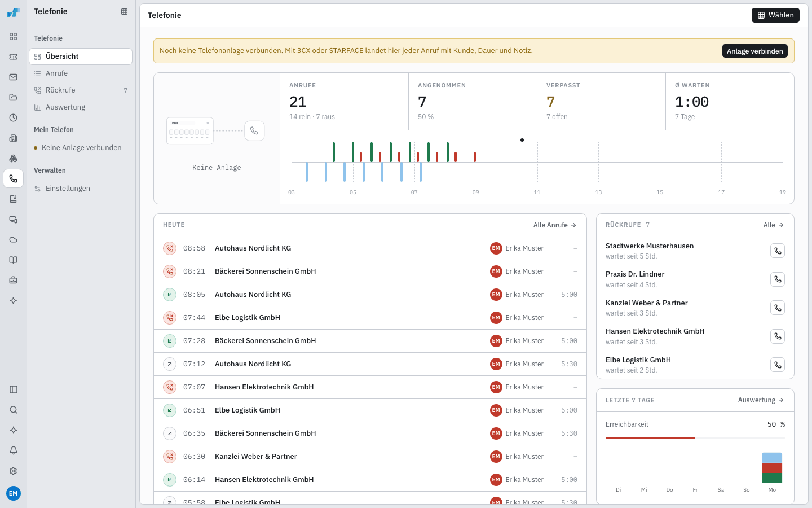Open the cloud icon in the left rail

[14, 239]
